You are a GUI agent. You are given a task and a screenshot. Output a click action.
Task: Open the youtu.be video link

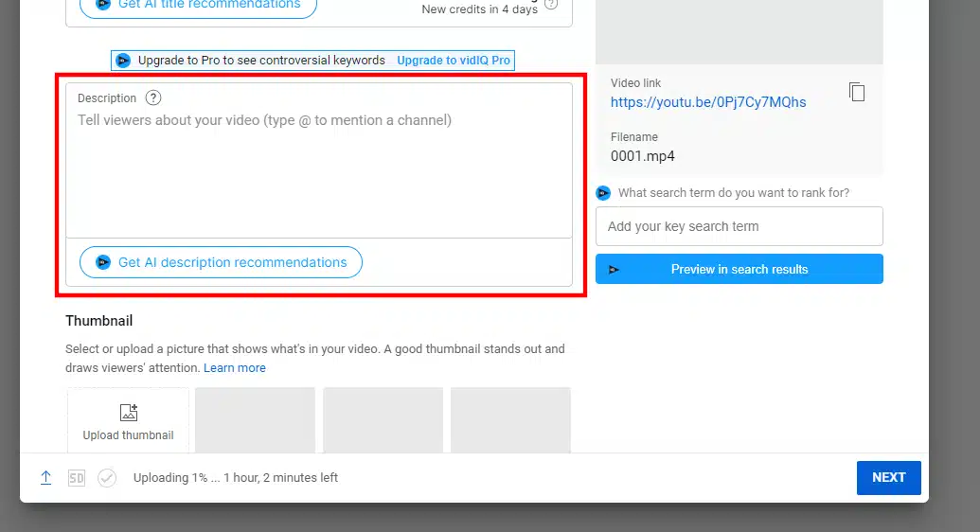tap(708, 102)
